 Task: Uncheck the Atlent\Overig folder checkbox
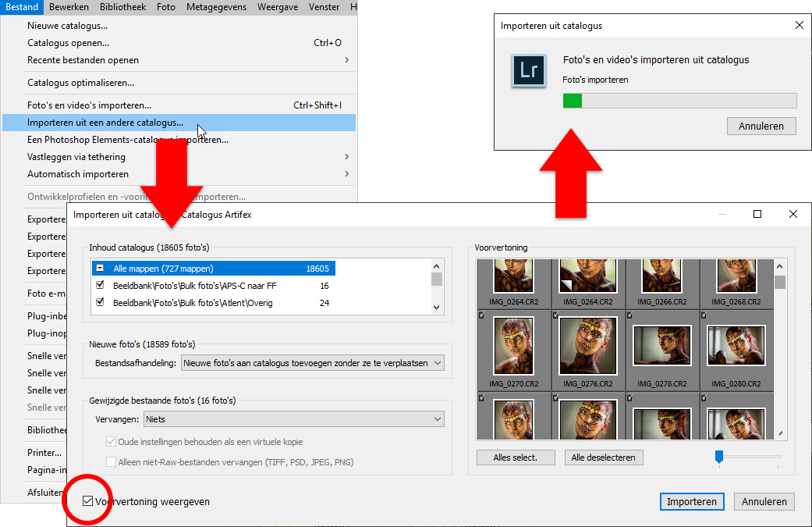click(x=100, y=303)
